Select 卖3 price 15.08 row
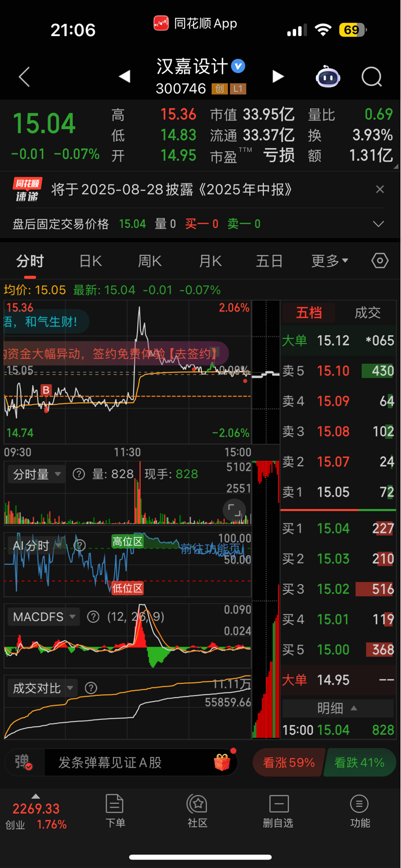The width and height of the screenshot is (401, 868). (x=338, y=431)
